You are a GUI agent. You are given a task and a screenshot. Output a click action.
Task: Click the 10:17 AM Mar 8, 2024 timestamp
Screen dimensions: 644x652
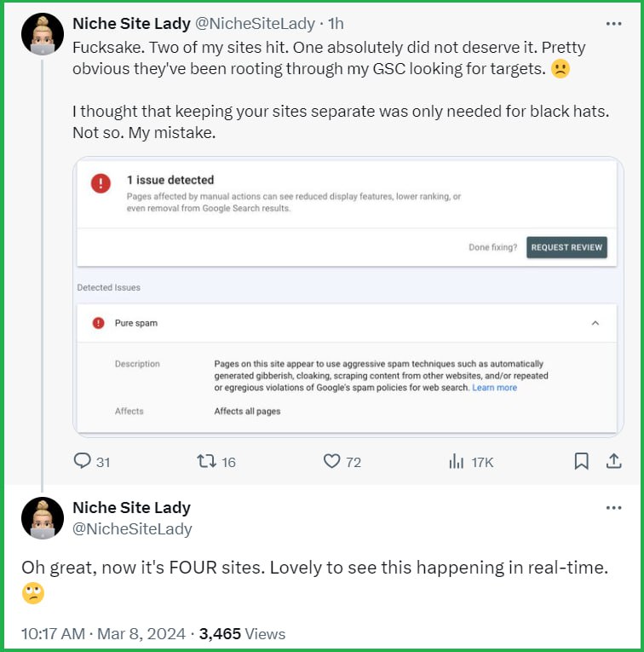pyautogui.click(x=103, y=634)
